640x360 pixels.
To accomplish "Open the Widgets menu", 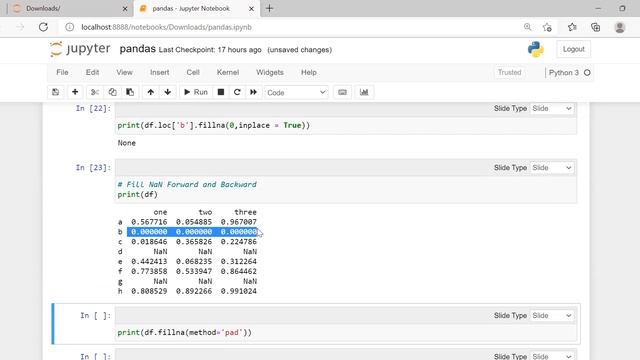I will [x=270, y=72].
